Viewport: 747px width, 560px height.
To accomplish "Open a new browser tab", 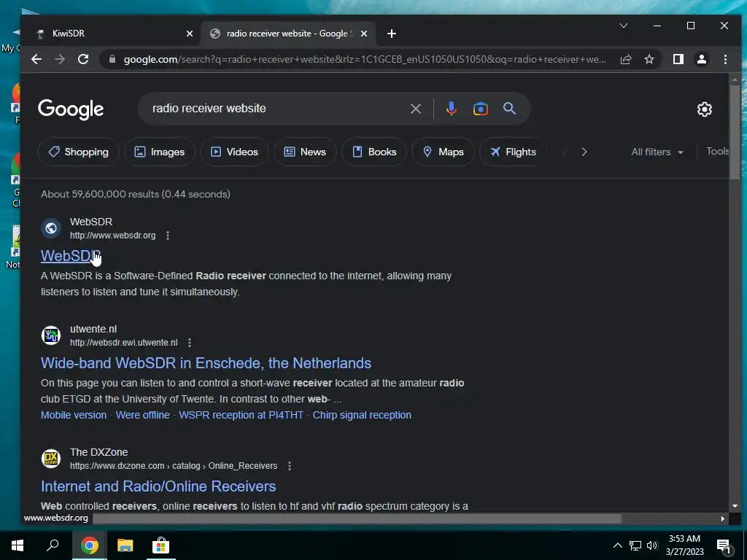I will [392, 34].
